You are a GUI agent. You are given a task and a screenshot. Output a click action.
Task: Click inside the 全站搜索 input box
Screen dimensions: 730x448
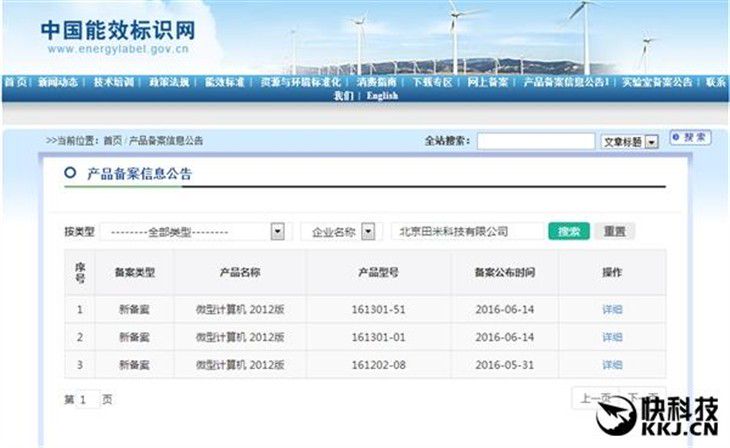[x=536, y=141]
